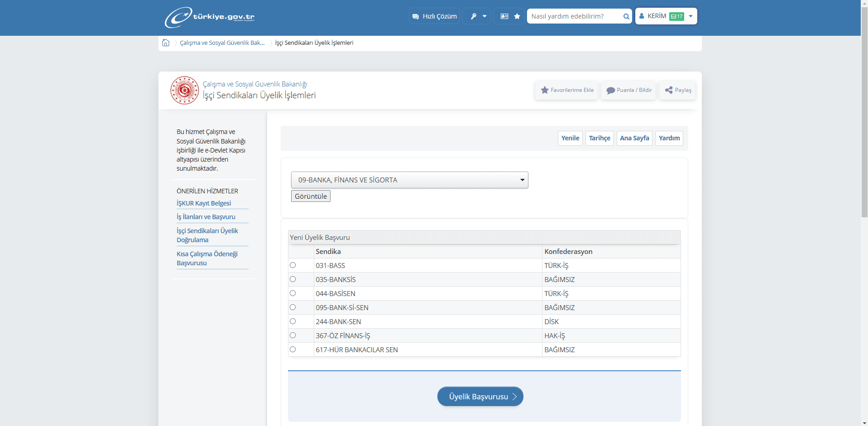Click the İşçi Sendikaları Üyelik İşlemleri breadcrumb
This screenshot has width=868, height=426.
pos(314,43)
